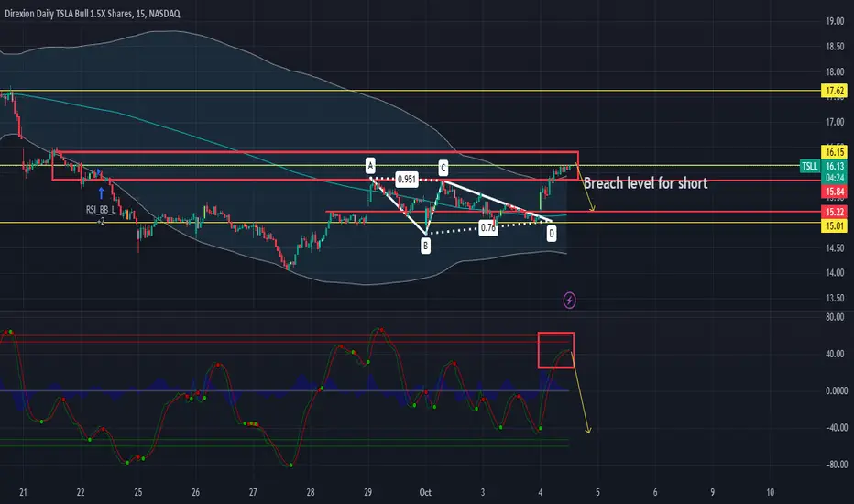Click date 10 on the time axis
The width and height of the screenshot is (854, 504).
tap(770, 493)
